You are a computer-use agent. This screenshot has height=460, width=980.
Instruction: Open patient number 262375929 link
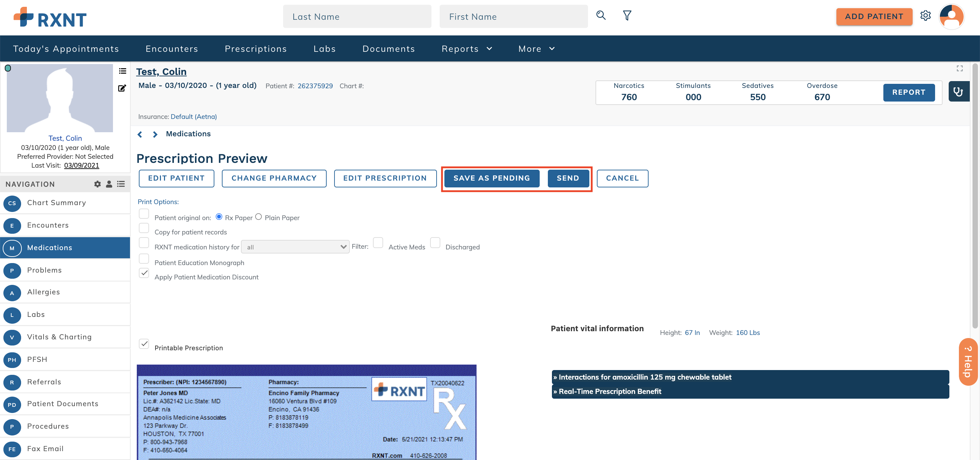pos(315,86)
